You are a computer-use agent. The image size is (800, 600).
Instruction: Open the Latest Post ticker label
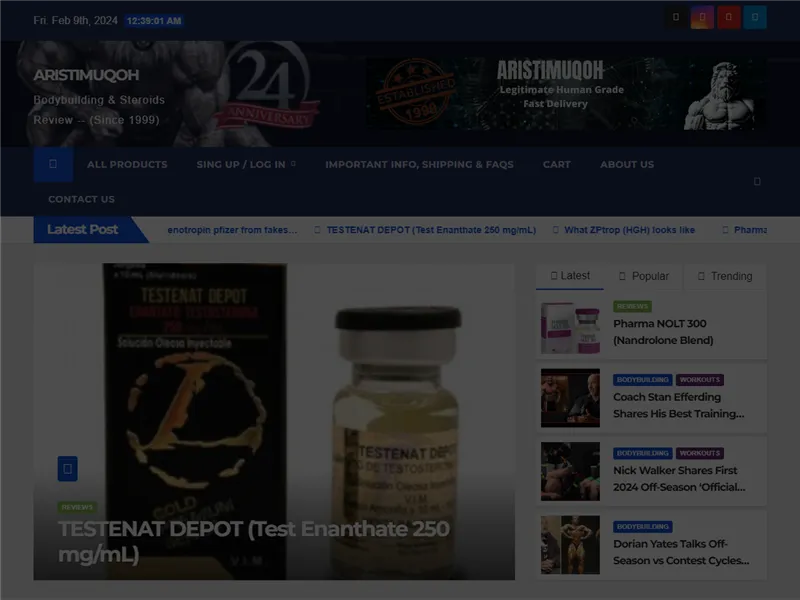tap(80, 229)
